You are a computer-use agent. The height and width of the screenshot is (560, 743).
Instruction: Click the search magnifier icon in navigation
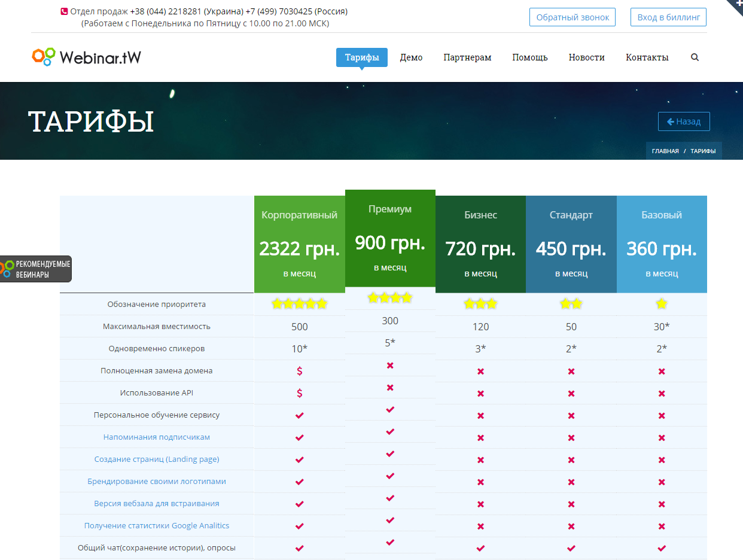click(695, 58)
